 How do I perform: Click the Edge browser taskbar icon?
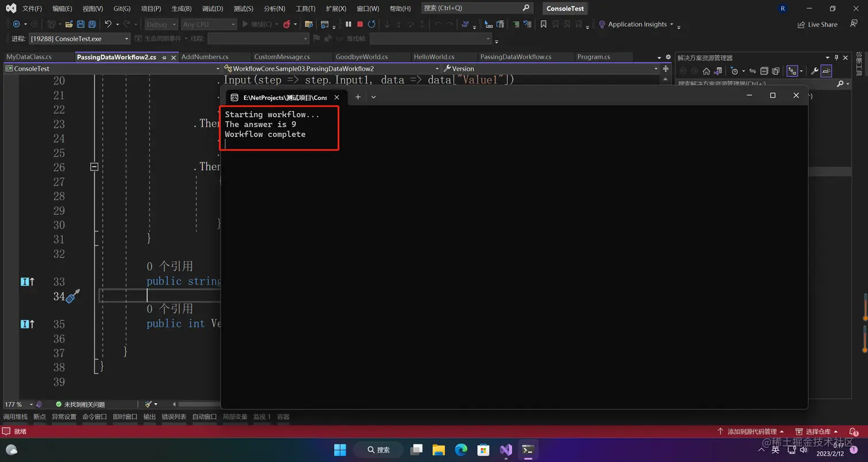[x=461, y=449]
